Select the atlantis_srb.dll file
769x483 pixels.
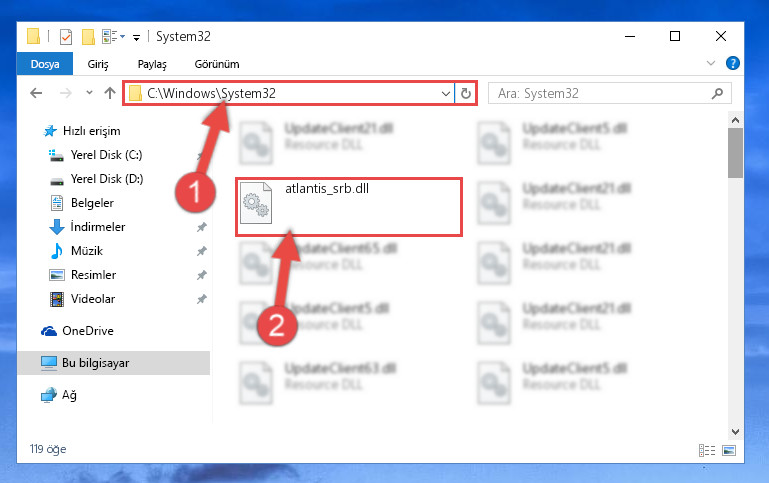(x=349, y=207)
